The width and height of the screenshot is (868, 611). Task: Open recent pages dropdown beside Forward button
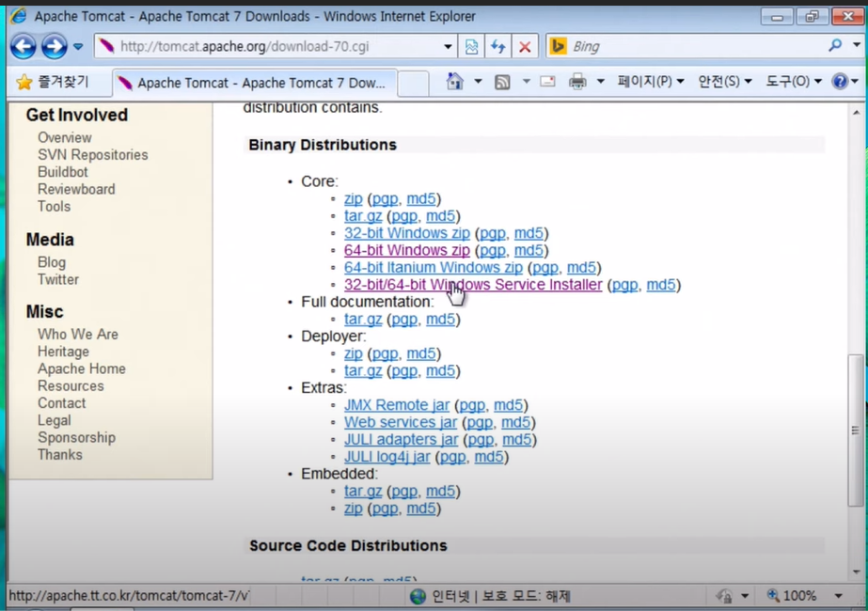pos(78,46)
